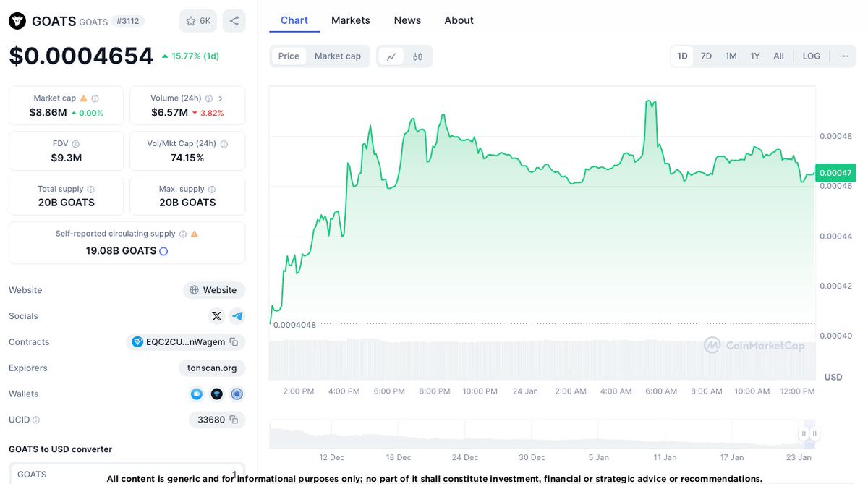The image size is (868, 484).
Task: Click the GOATS coin logo icon
Action: click(17, 21)
